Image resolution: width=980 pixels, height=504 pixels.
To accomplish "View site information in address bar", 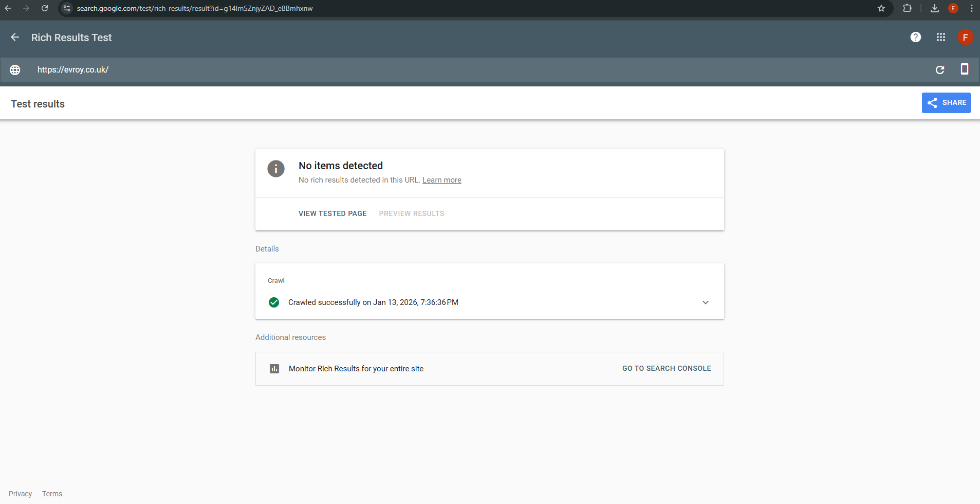I will pyautogui.click(x=67, y=8).
